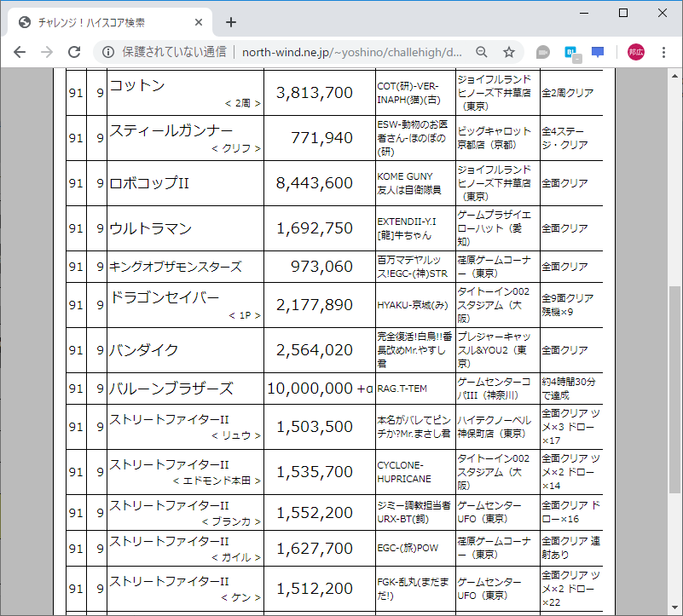
Task: Click the game title バルーンブラザーズ
Action: (171, 389)
